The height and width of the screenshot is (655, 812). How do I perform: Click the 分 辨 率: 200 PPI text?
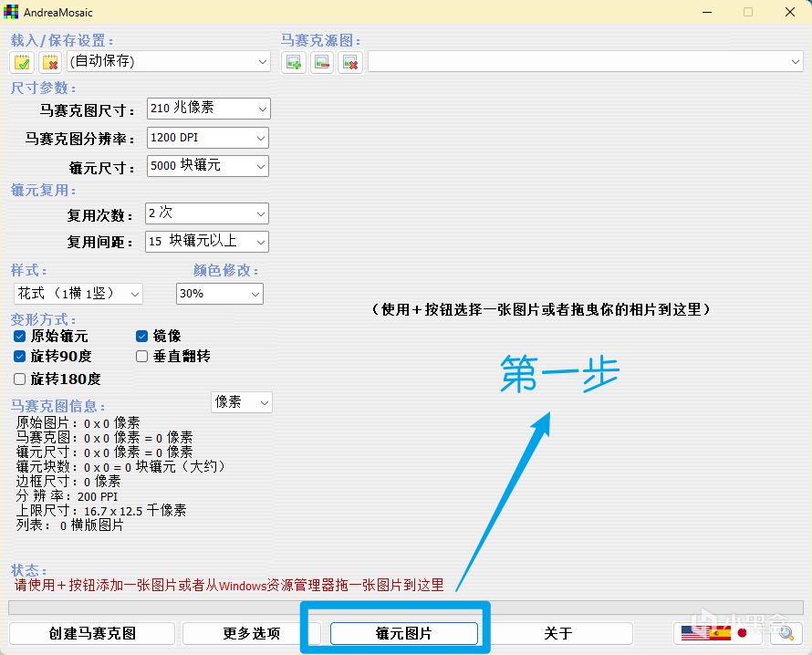point(67,496)
